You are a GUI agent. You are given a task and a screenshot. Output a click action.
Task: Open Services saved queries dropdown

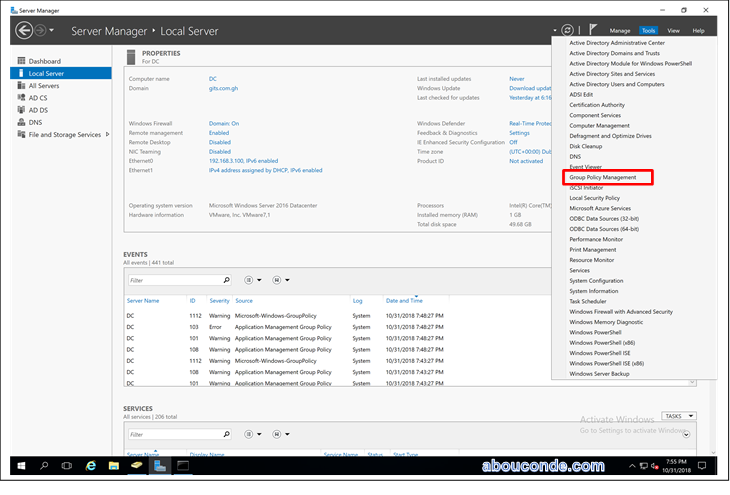[281, 434]
